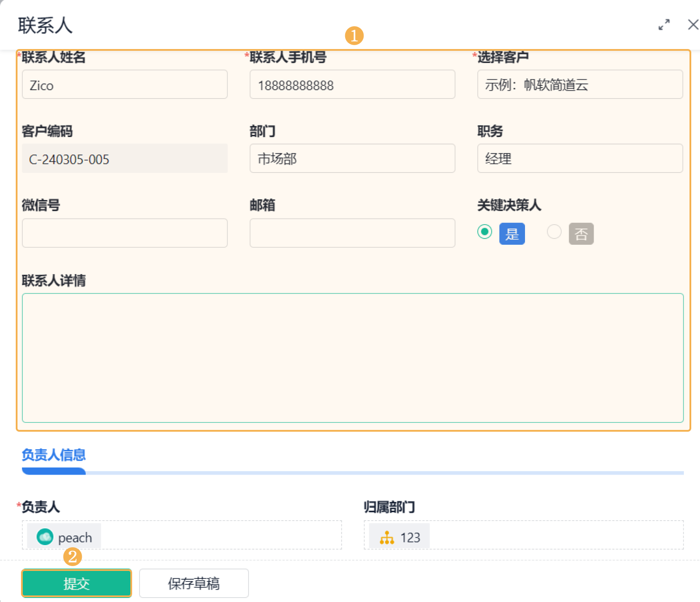Click the organization chart icon beside 123
Screen dimensions: 700x602
tap(387, 537)
